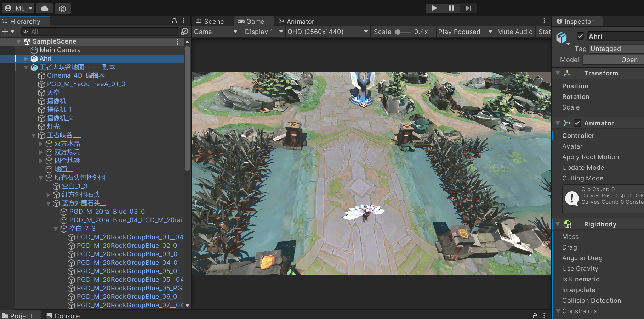Select PGD_M_20RockGroupBlue_04_0 object

pos(127,263)
